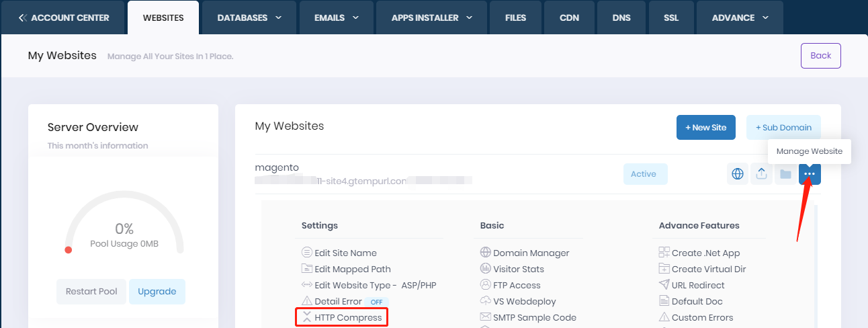This screenshot has height=328, width=868.
Task: Open the folder icon for magento site
Action: coord(785,174)
